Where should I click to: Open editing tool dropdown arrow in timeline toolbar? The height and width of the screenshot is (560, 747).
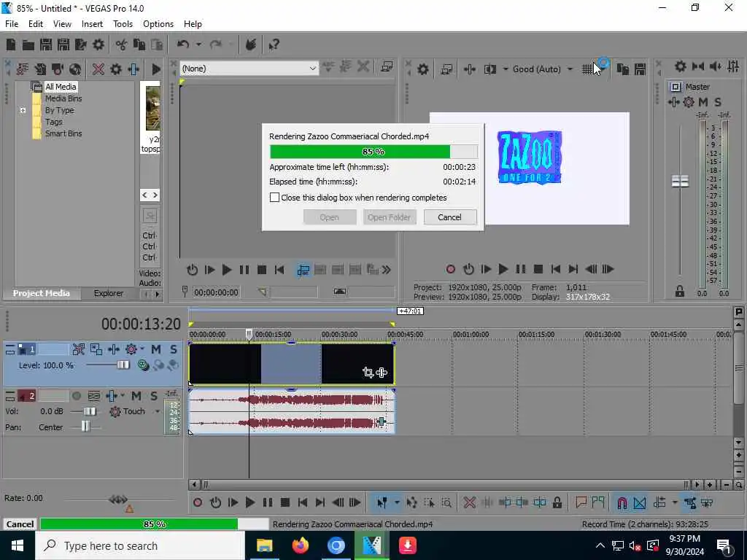[396, 502]
